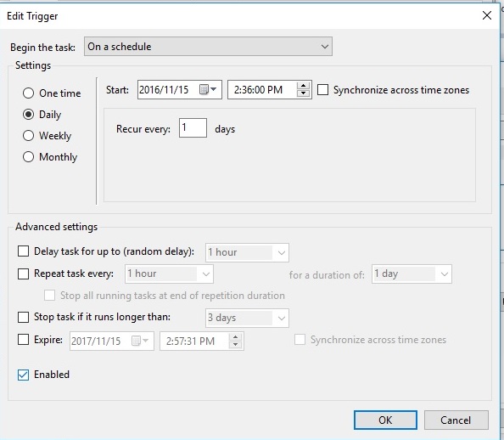Image resolution: width=504 pixels, height=440 pixels.
Task: Open the Expire date calendar picker icon
Action: pyautogui.click(x=139, y=341)
